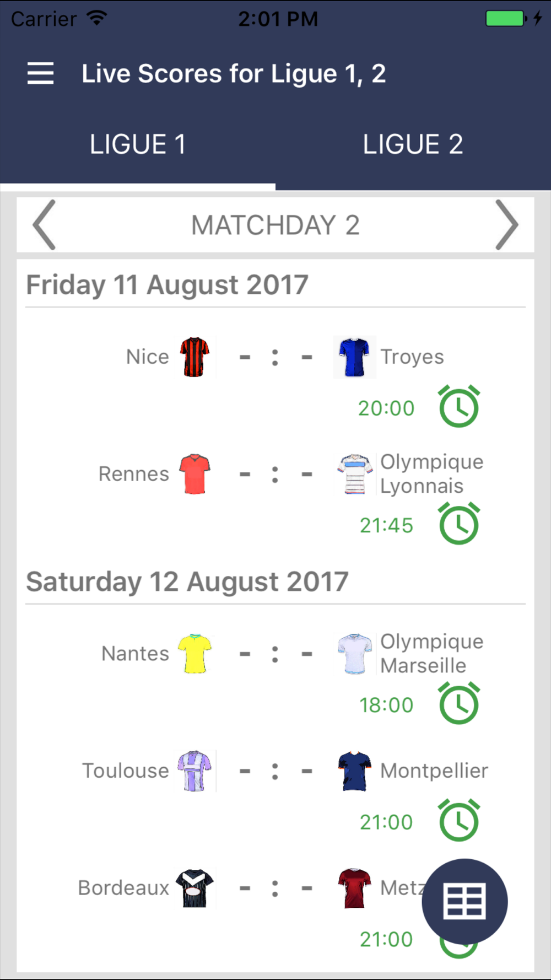Open the hamburger navigation menu
The image size is (551, 980).
(x=41, y=73)
